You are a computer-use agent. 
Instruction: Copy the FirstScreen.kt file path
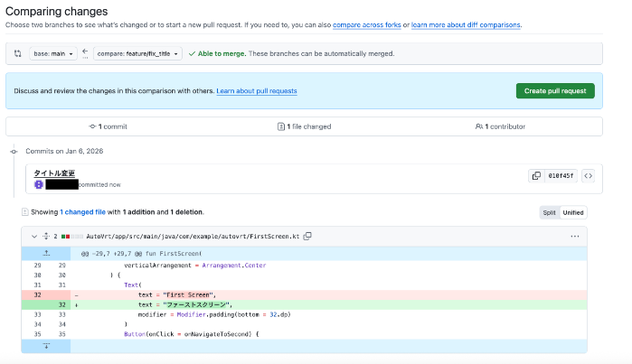(307, 236)
